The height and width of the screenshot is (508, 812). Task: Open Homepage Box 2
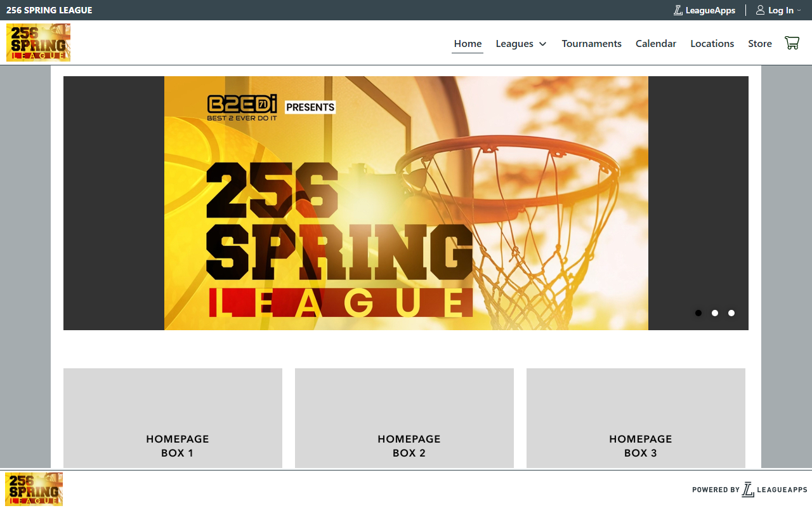pos(404,418)
